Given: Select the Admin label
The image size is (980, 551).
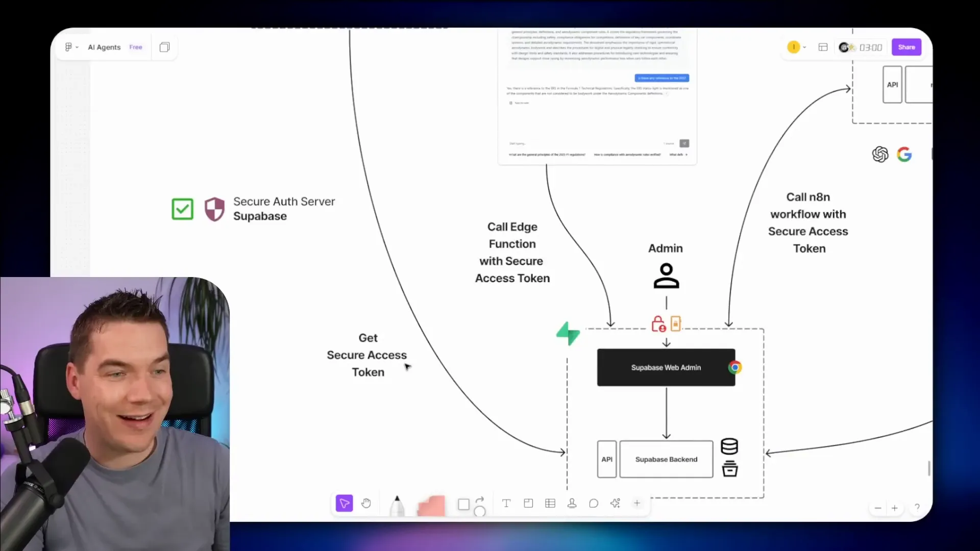Looking at the screenshot, I should tap(666, 248).
